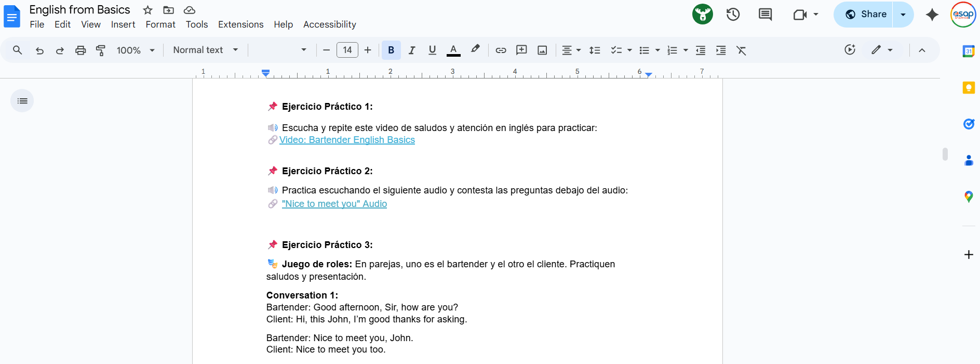980x364 pixels.
Task: Click the insert link icon
Action: click(x=501, y=50)
